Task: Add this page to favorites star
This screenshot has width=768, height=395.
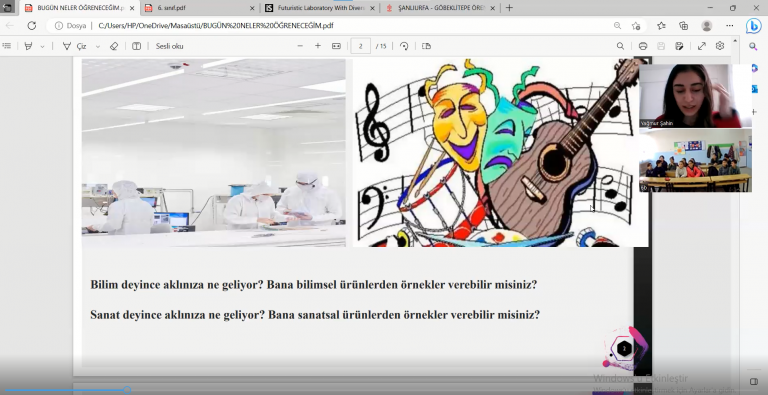Action: [636, 26]
